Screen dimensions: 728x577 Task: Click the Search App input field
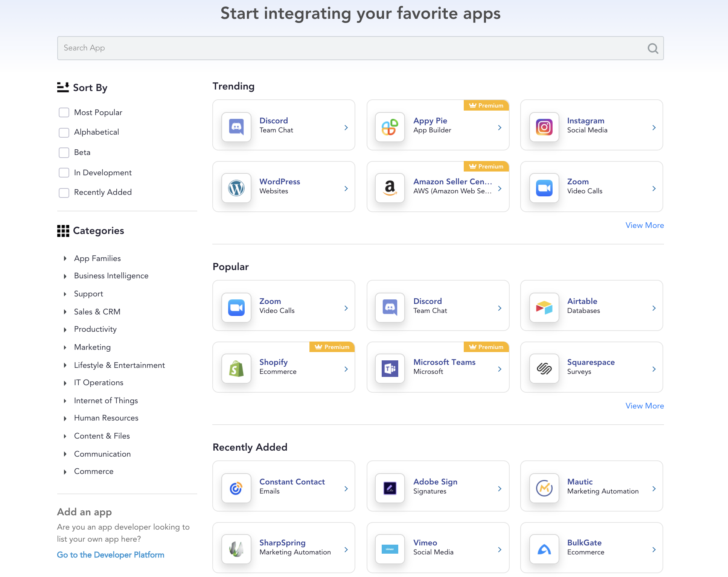(x=361, y=48)
